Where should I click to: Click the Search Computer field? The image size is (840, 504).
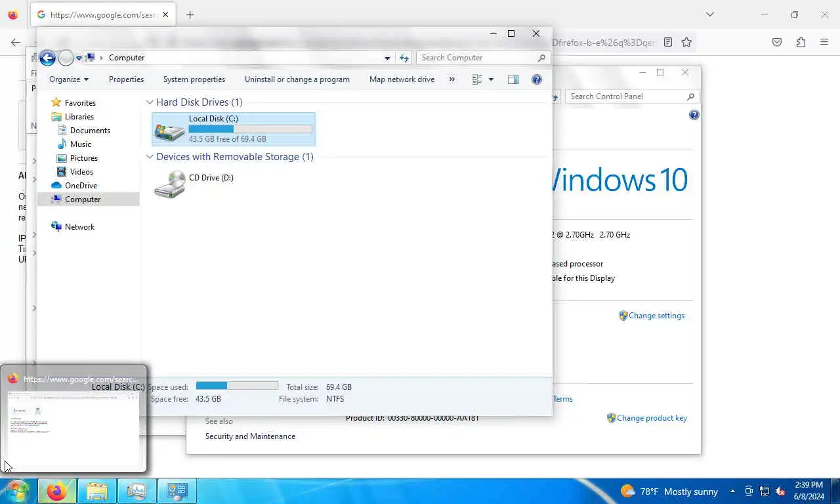[482, 58]
